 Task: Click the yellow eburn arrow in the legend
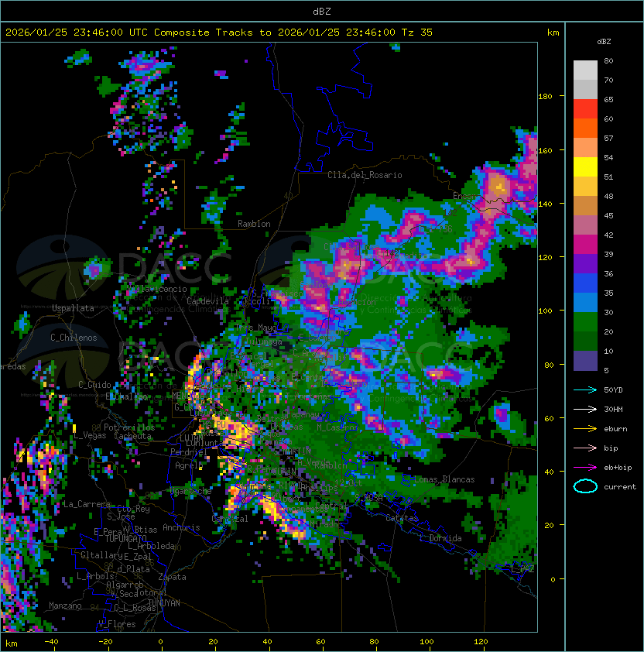coord(585,429)
